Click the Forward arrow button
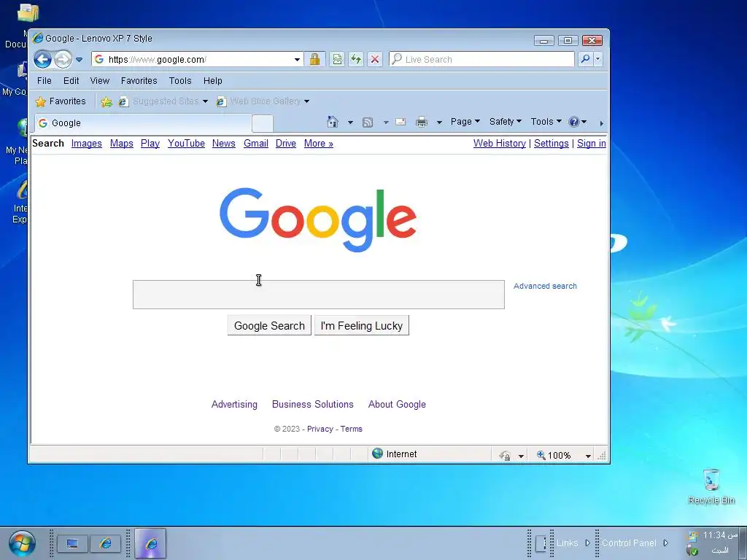Image resolution: width=747 pixels, height=560 pixels. 63,60
